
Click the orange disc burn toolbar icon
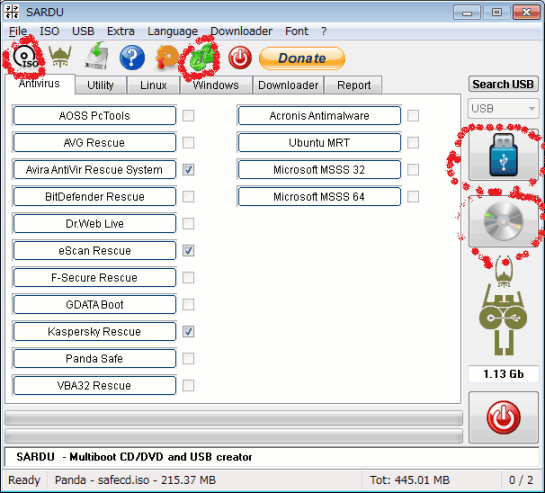tap(167, 56)
